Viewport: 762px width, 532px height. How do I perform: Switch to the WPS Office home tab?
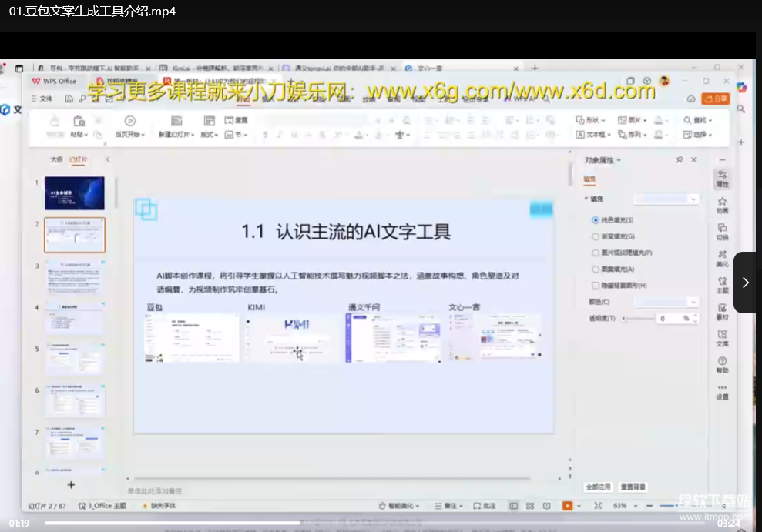(55, 81)
